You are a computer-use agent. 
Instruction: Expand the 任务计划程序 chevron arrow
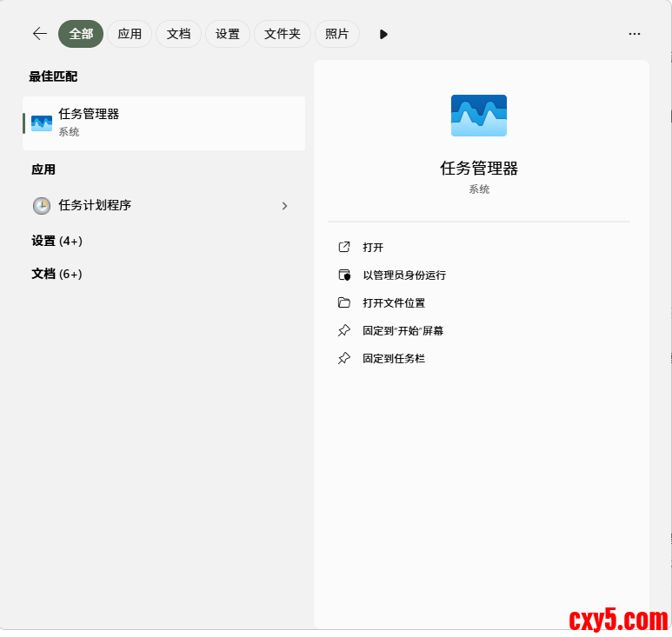[284, 206]
